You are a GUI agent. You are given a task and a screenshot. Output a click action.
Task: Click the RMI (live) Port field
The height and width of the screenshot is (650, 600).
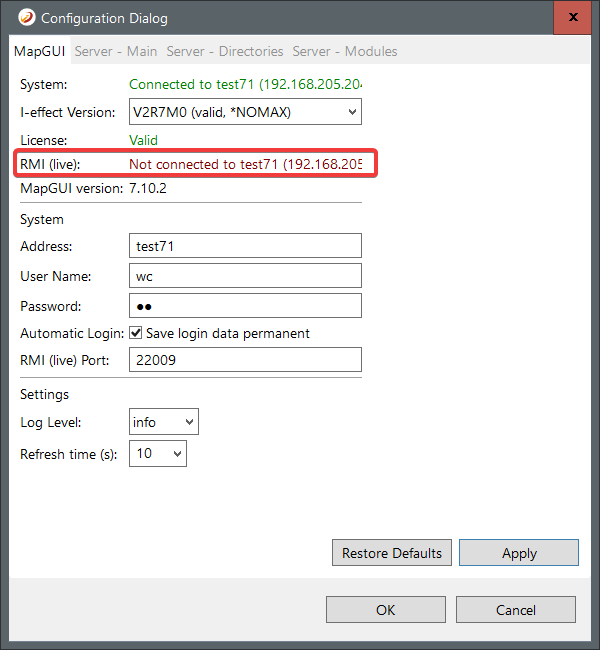[245, 360]
